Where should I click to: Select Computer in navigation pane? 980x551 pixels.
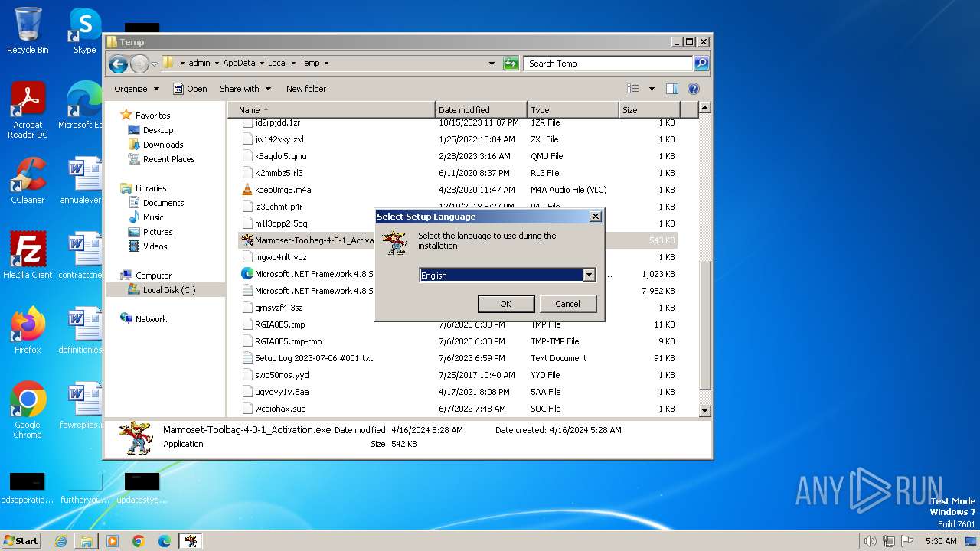click(153, 275)
